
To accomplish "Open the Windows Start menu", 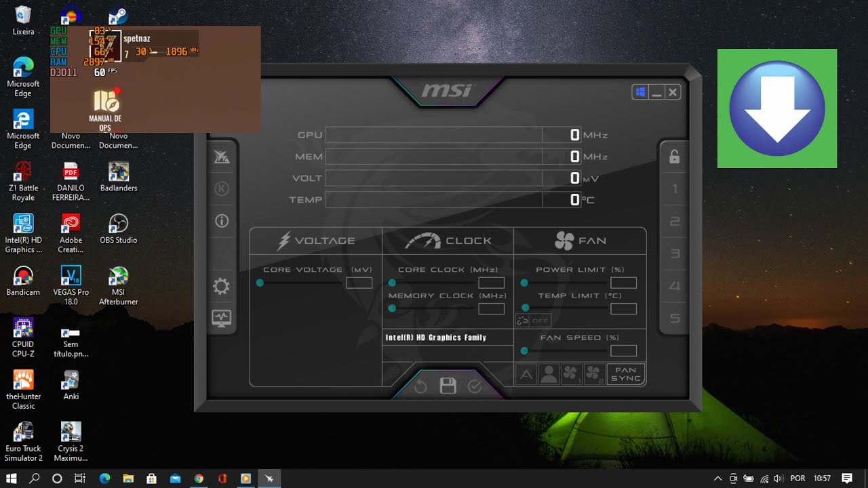I will tap(12, 479).
